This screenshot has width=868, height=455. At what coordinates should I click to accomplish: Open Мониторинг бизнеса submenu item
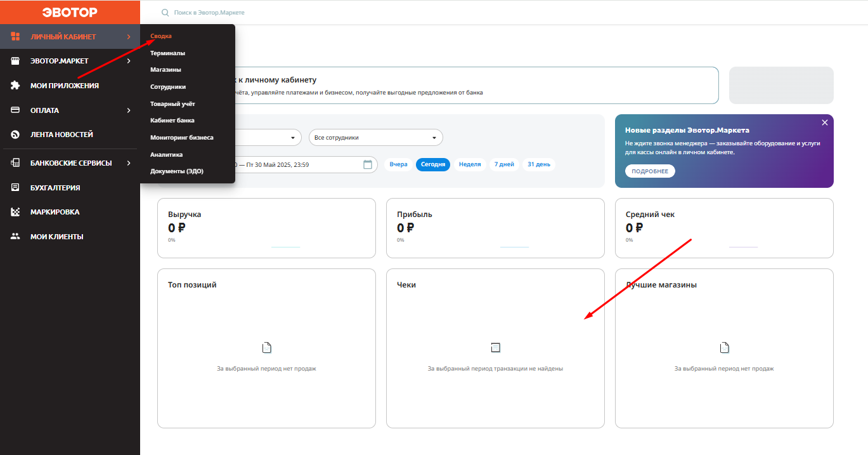pyautogui.click(x=182, y=137)
